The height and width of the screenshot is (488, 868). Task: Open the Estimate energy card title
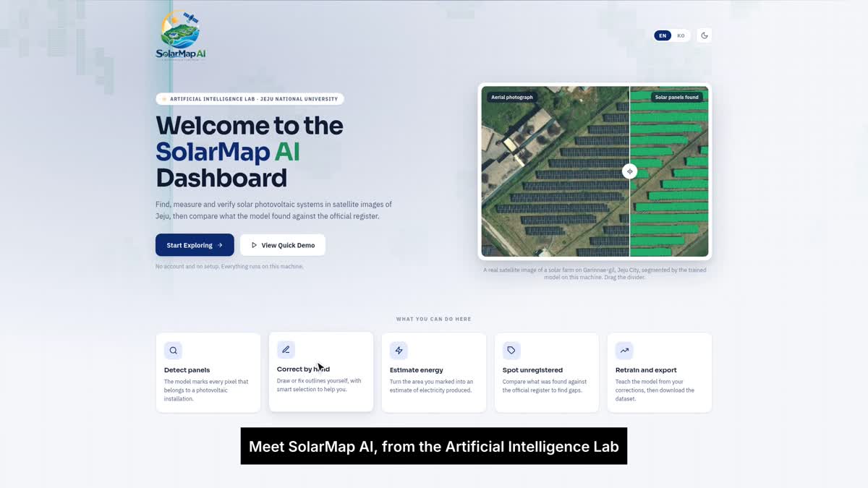pos(417,370)
